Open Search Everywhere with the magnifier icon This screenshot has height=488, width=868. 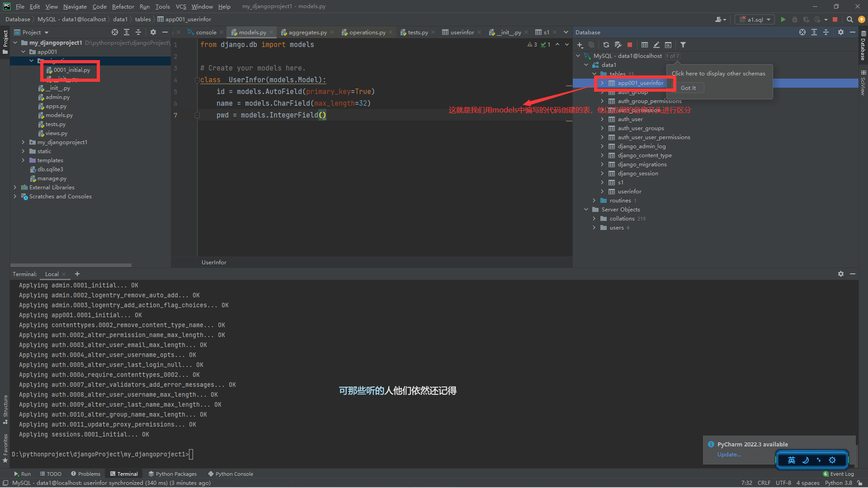tap(849, 19)
